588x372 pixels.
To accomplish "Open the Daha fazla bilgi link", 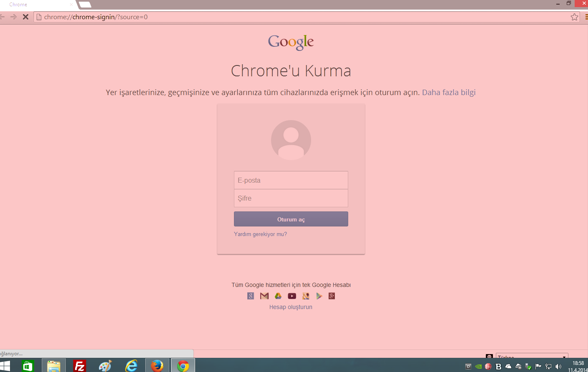I will coord(449,93).
